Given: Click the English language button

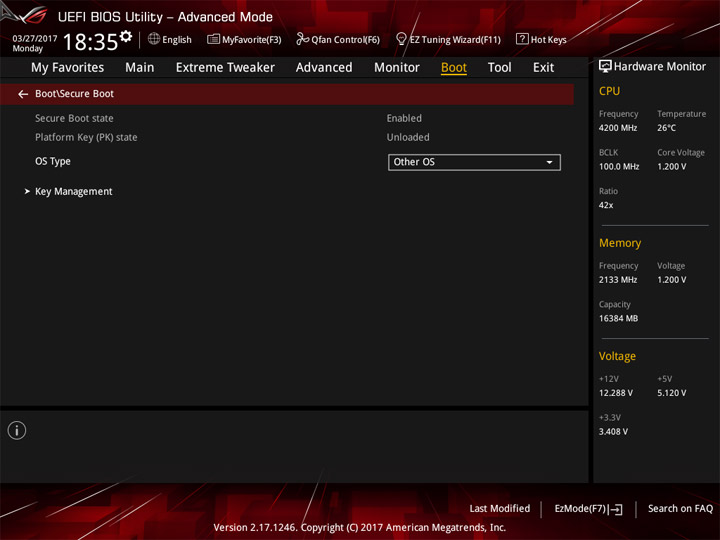Looking at the screenshot, I should point(170,39).
